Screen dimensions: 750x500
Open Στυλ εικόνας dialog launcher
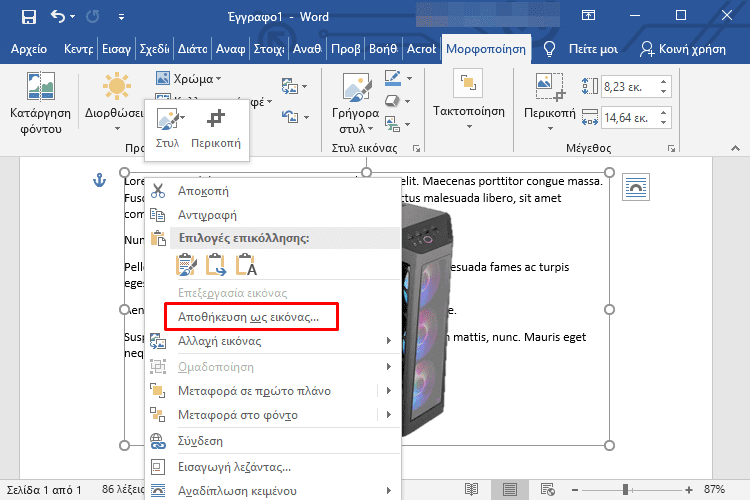point(417,148)
